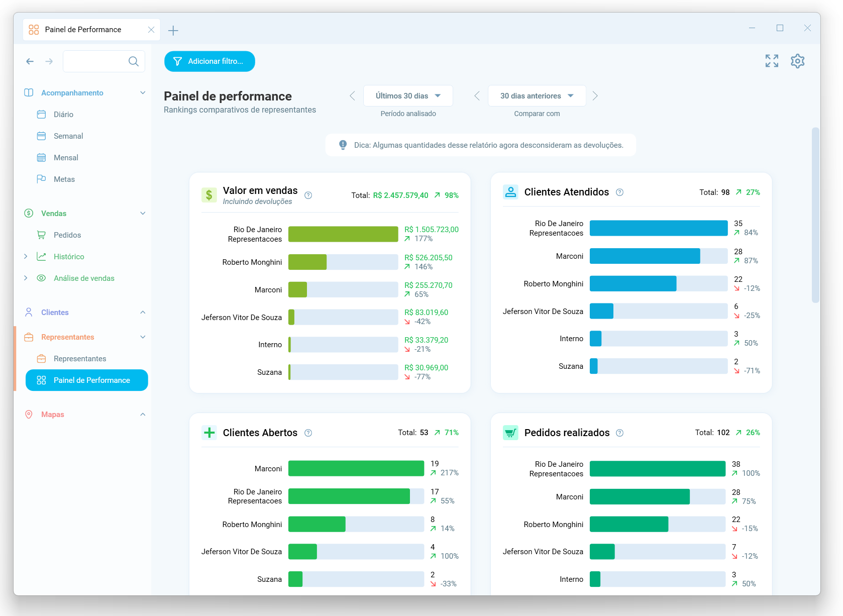Go back with the left arrow
The height and width of the screenshot is (616, 843).
[30, 61]
